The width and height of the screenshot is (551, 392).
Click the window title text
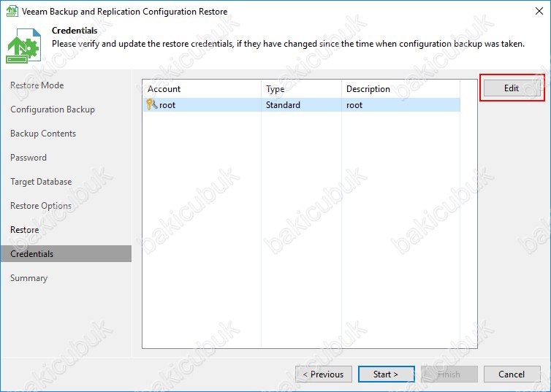124,12
